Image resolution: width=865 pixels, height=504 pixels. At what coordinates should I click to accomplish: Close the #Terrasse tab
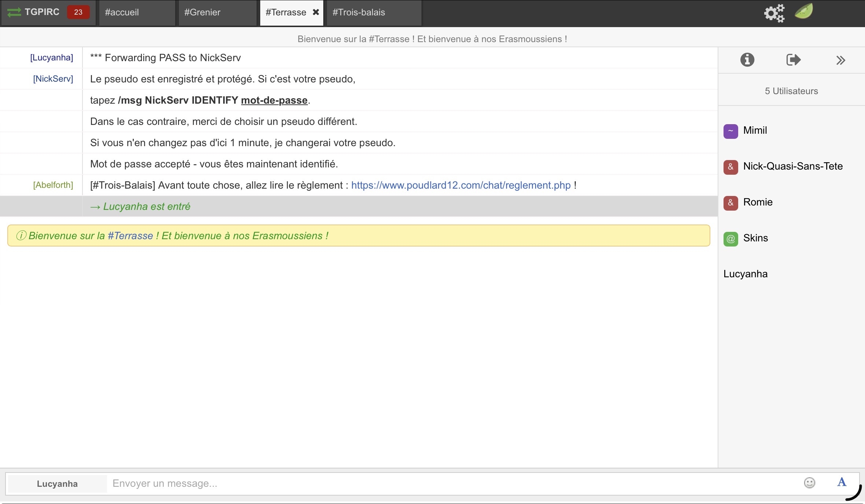point(316,12)
